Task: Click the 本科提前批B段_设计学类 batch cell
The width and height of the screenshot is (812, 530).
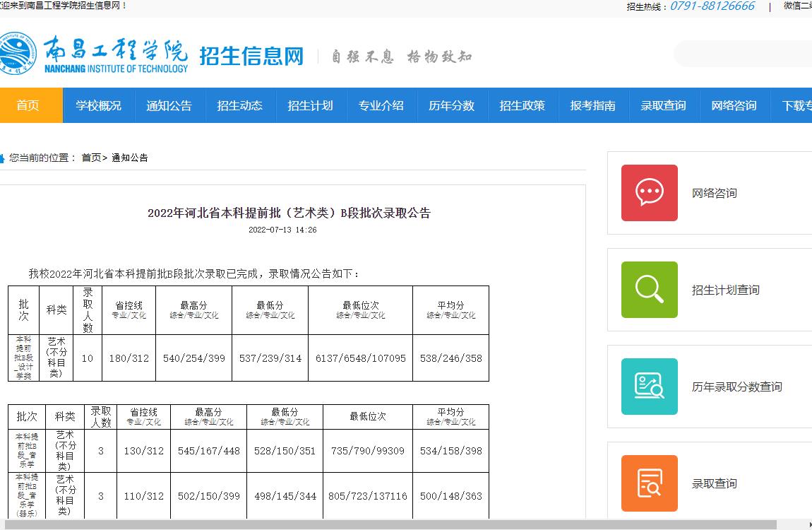Action: coord(24,358)
